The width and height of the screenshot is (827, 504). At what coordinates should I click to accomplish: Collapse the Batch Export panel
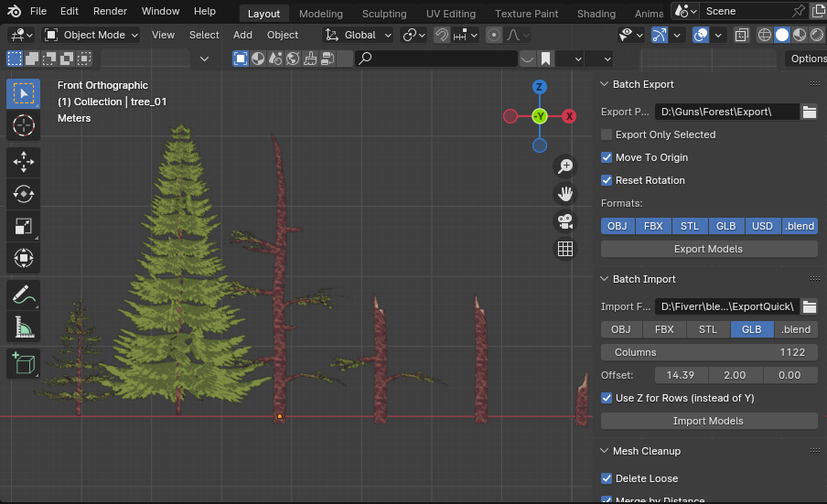tap(605, 84)
